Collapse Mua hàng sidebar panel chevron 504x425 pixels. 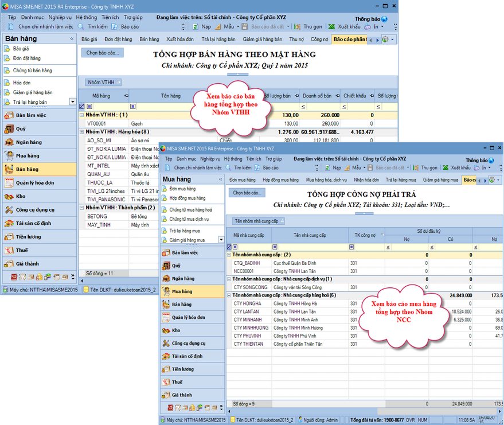pyautogui.click(x=221, y=180)
